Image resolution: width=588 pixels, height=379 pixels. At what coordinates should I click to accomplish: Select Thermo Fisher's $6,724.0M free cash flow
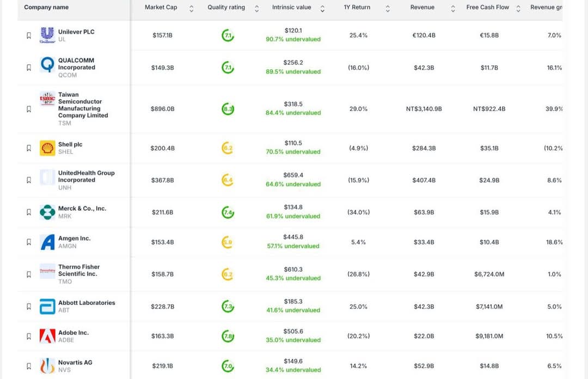click(489, 274)
